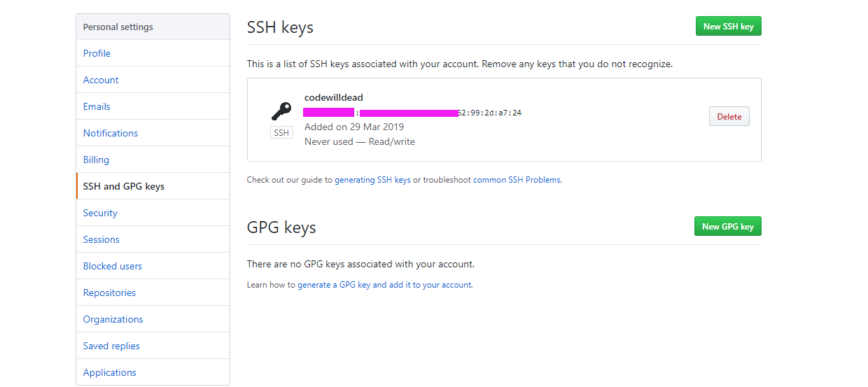Viewport: 868px width, 387px height.
Task: Open Profile settings in sidebar
Action: tap(97, 53)
